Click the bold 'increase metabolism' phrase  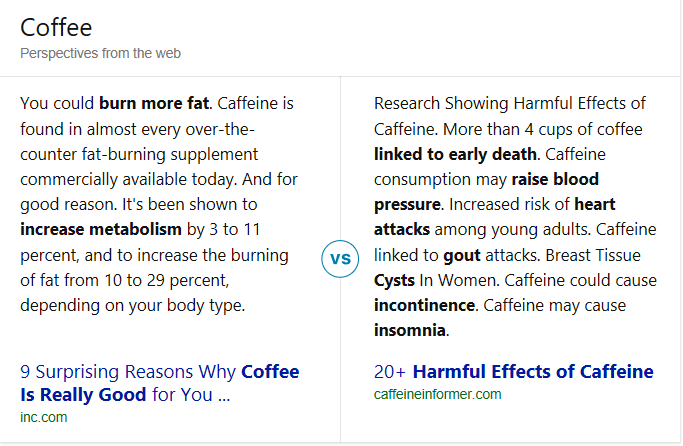tap(87, 229)
